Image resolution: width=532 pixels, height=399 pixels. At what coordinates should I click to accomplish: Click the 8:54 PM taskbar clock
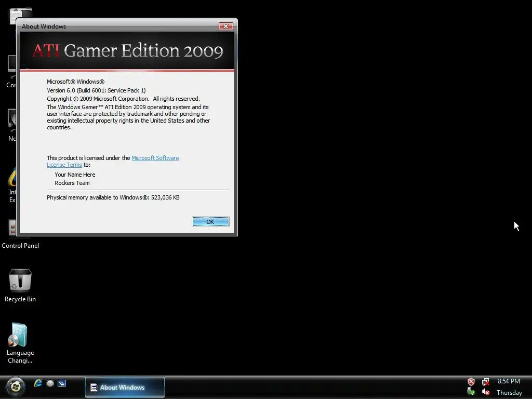[x=509, y=381]
